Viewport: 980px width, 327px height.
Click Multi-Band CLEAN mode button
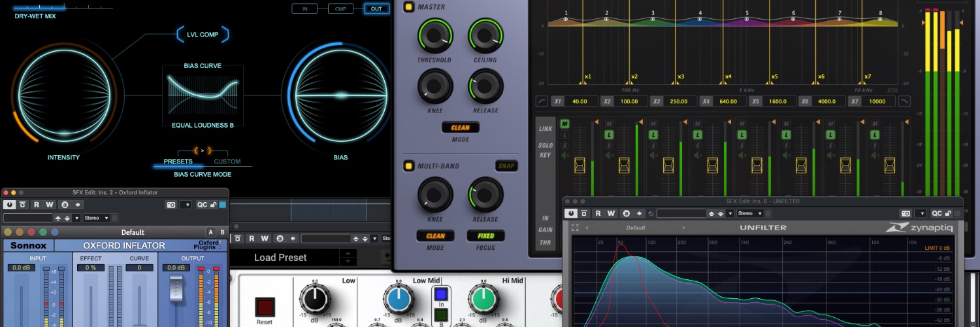coord(435,236)
